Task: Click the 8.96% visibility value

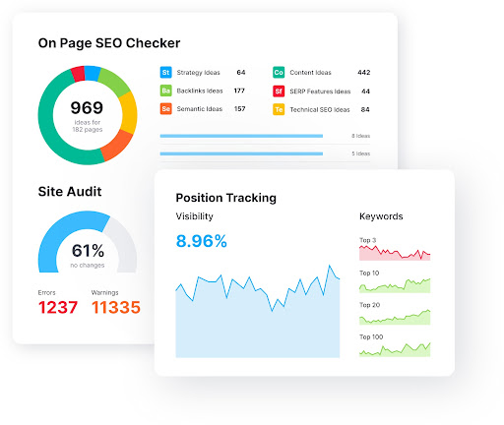Action: [201, 241]
